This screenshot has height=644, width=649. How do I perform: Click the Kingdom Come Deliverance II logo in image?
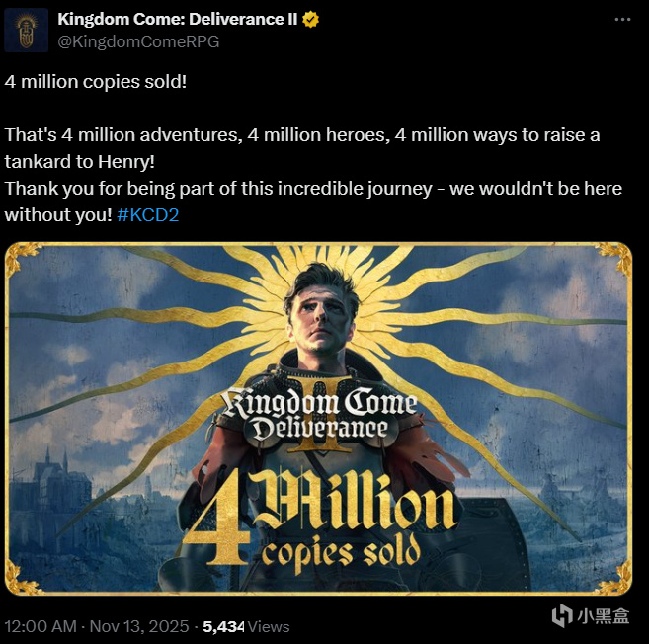319,416
